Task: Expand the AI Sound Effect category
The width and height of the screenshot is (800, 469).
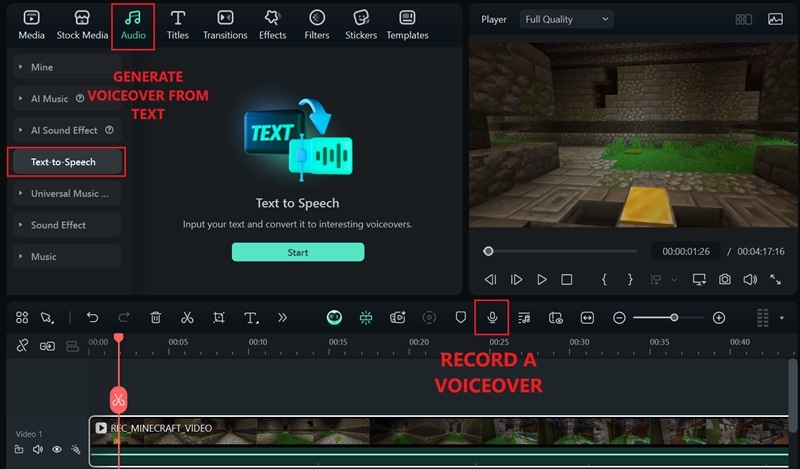Action: point(67,130)
